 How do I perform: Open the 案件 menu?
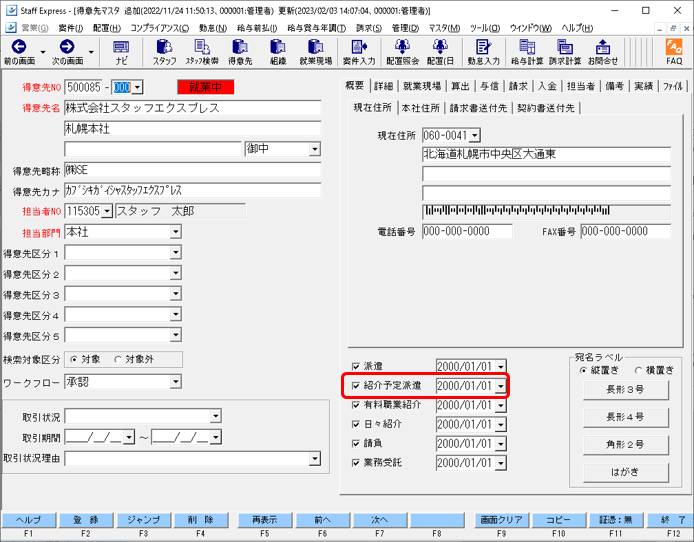point(70,28)
